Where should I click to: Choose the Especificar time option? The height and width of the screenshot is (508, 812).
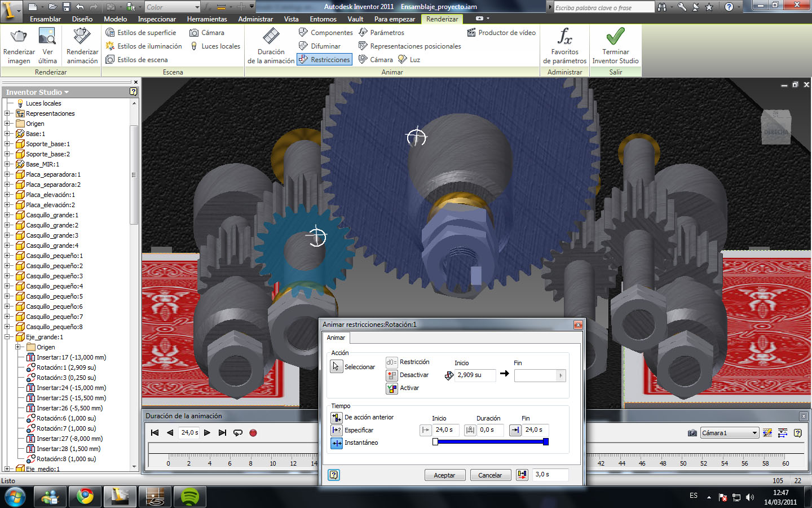(336, 430)
